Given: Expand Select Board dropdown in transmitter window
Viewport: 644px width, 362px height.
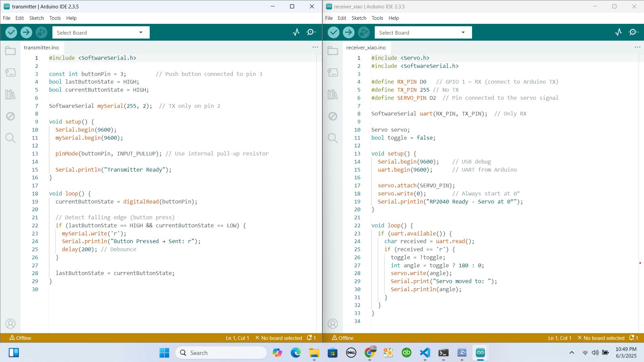Looking at the screenshot, I should pyautogui.click(x=101, y=33).
